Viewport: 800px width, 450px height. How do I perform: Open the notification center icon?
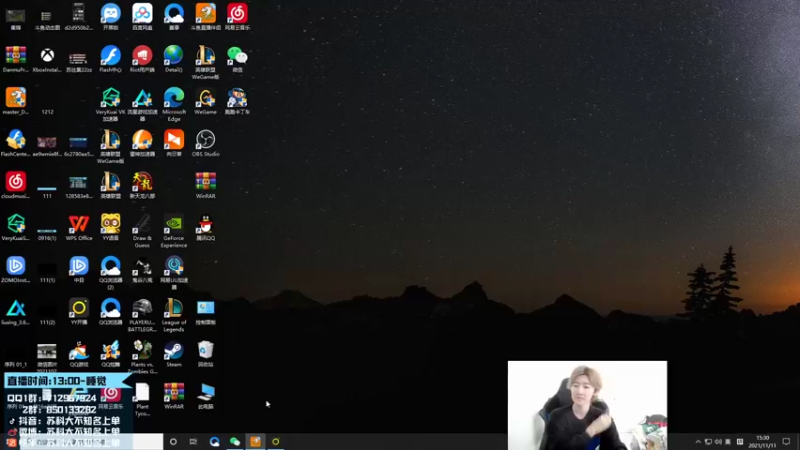786,442
